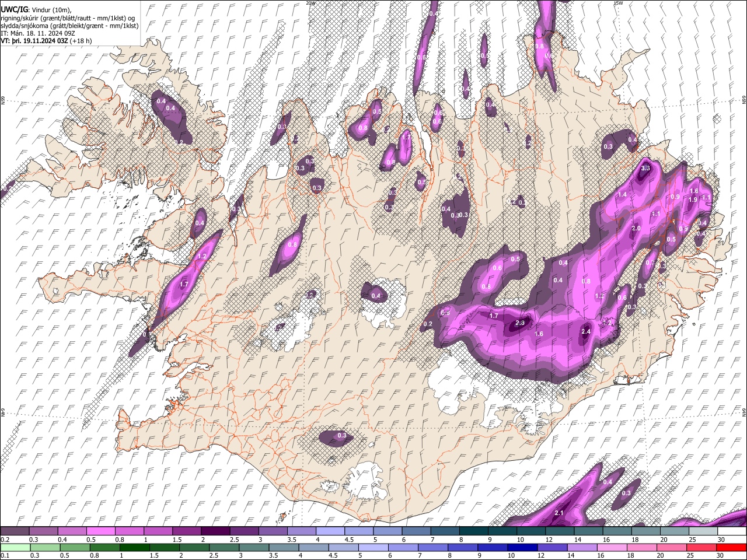Click the 2.0 precipitation value in the east
The image size is (747, 560).
(x=636, y=229)
